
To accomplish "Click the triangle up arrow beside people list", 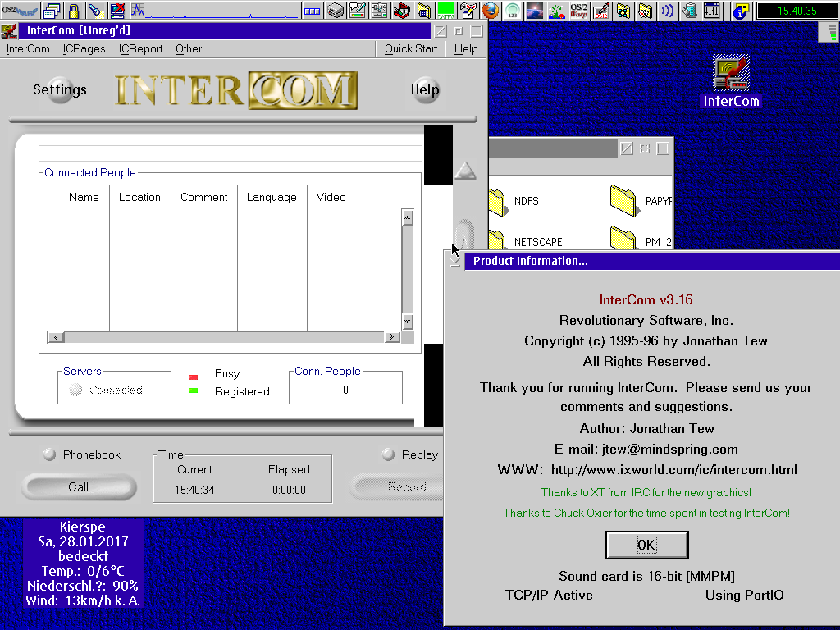I will 465,171.
